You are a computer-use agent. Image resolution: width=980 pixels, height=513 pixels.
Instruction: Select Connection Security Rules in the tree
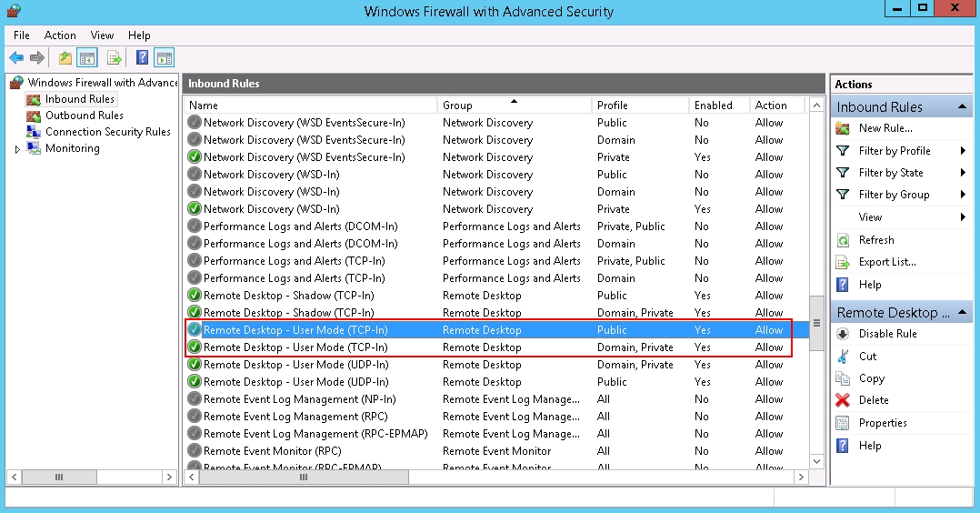tap(107, 132)
